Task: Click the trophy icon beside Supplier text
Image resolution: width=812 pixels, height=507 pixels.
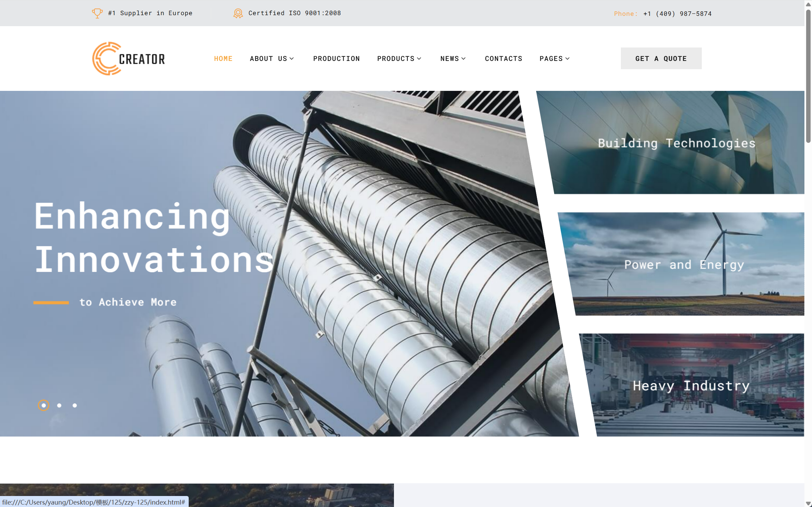Action: pos(97,13)
